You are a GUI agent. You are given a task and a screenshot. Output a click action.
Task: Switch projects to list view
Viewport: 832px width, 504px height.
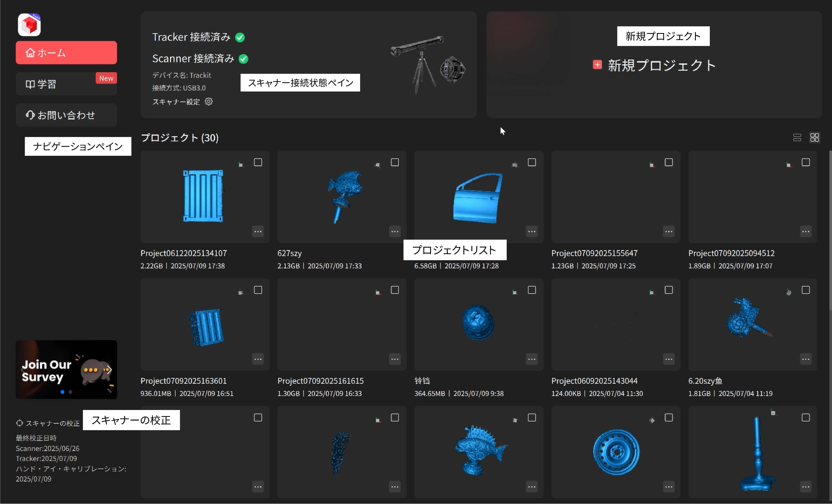pos(797,137)
